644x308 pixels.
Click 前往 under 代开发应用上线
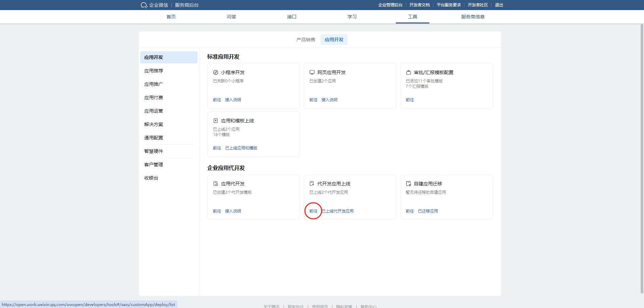coord(313,211)
